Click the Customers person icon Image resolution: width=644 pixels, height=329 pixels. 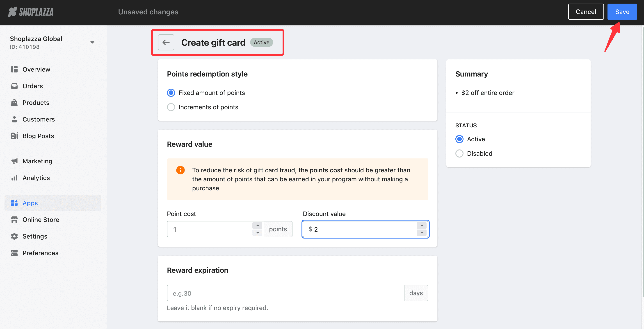pyautogui.click(x=14, y=119)
